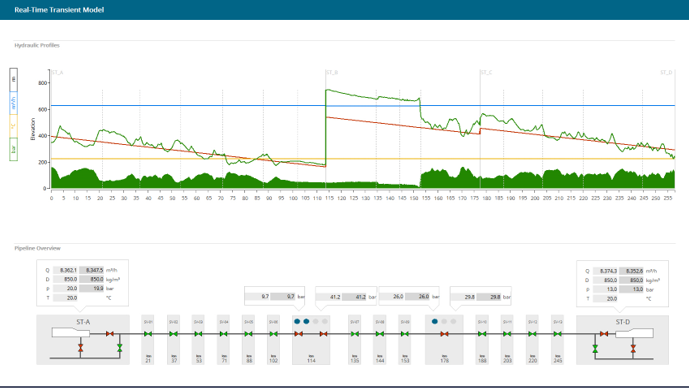
Task: Click the SV-12 valve at km 220
Action: [x=532, y=334]
